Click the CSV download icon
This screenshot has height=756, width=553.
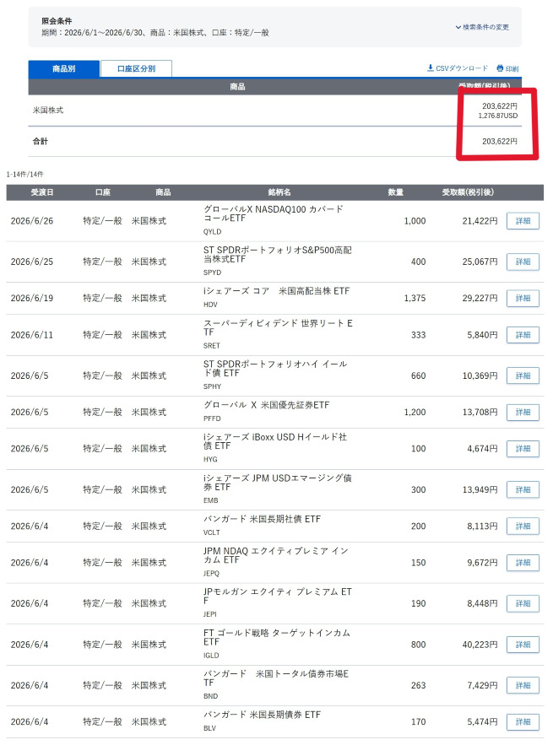[430, 68]
